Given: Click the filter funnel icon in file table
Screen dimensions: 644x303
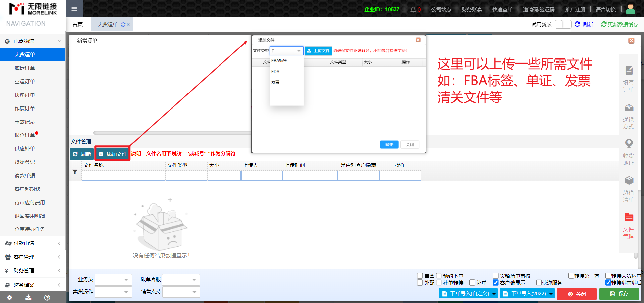Looking at the screenshot, I should (x=75, y=172).
